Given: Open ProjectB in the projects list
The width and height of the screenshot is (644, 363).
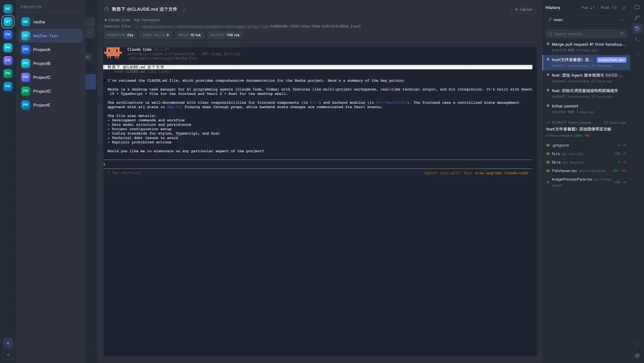Looking at the screenshot, I should 51,63.
